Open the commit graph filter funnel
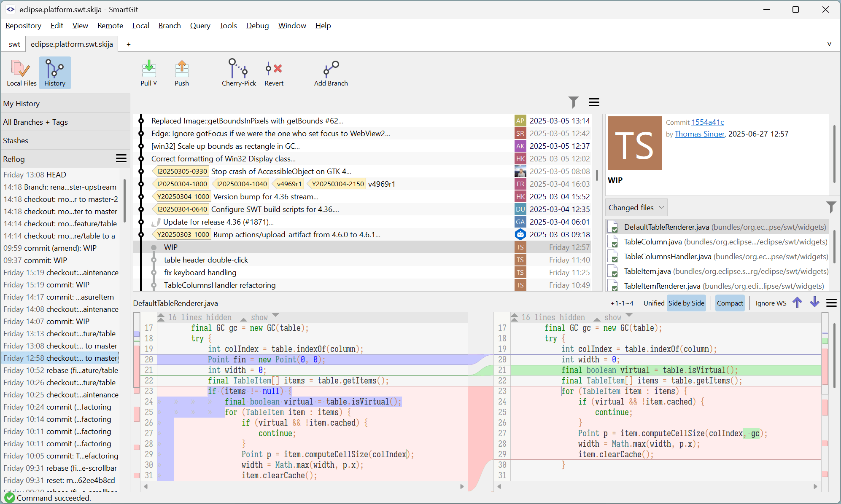The image size is (841, 504). click(x=573, y=102)
